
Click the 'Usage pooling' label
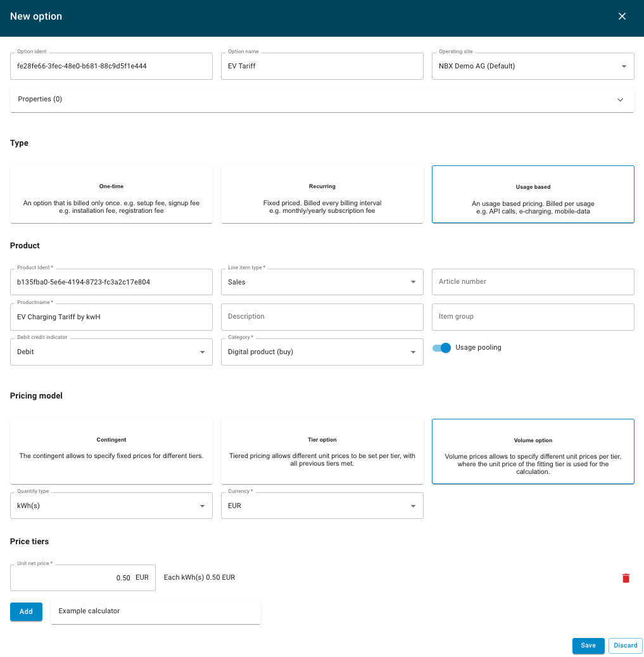[x=478, y=347]
